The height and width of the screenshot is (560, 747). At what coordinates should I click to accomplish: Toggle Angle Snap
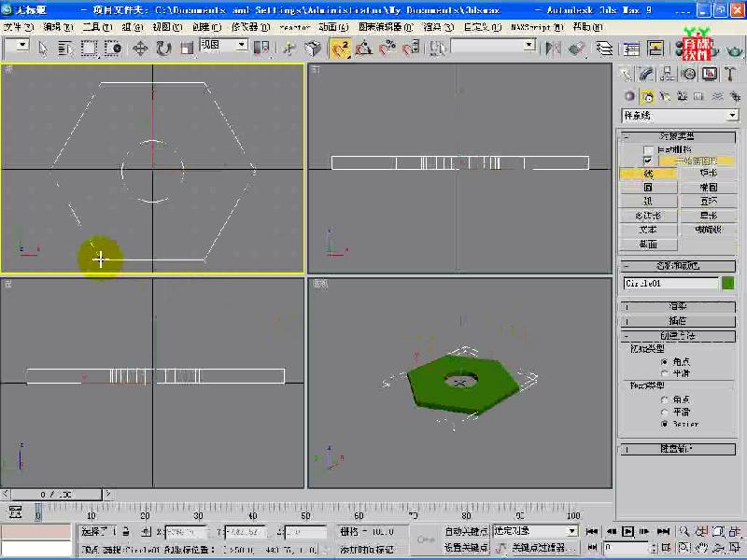click(x=363, y=49)
